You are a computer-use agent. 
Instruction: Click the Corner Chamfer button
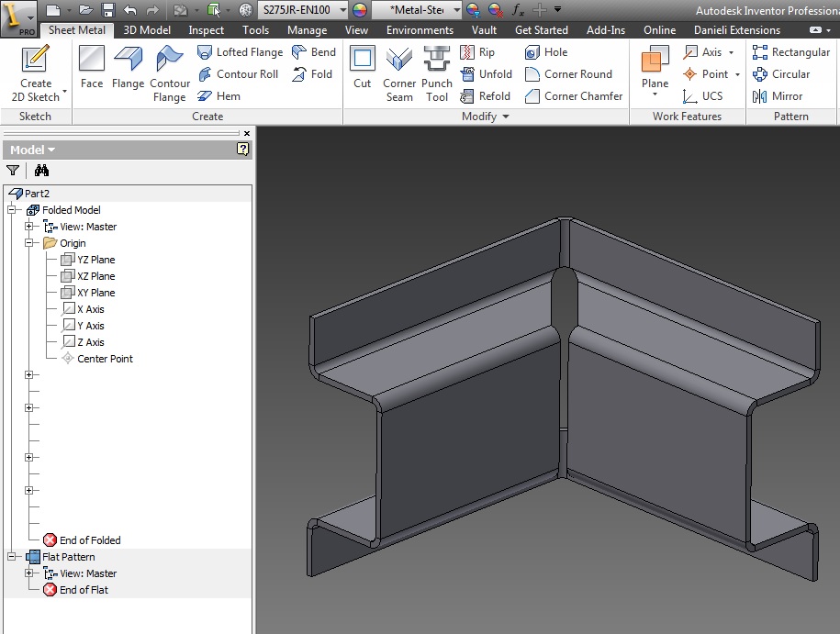[574, 95]
